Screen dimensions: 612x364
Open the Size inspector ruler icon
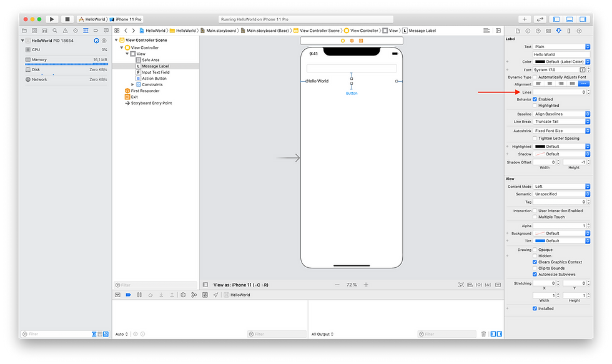[569, 31]
